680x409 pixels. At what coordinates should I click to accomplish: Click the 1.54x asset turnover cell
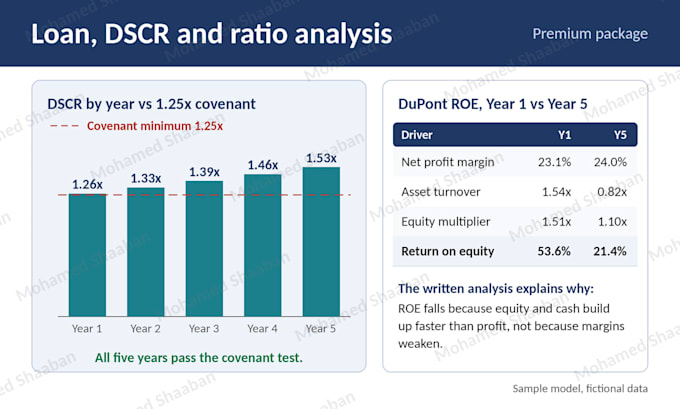click(556, 192)
